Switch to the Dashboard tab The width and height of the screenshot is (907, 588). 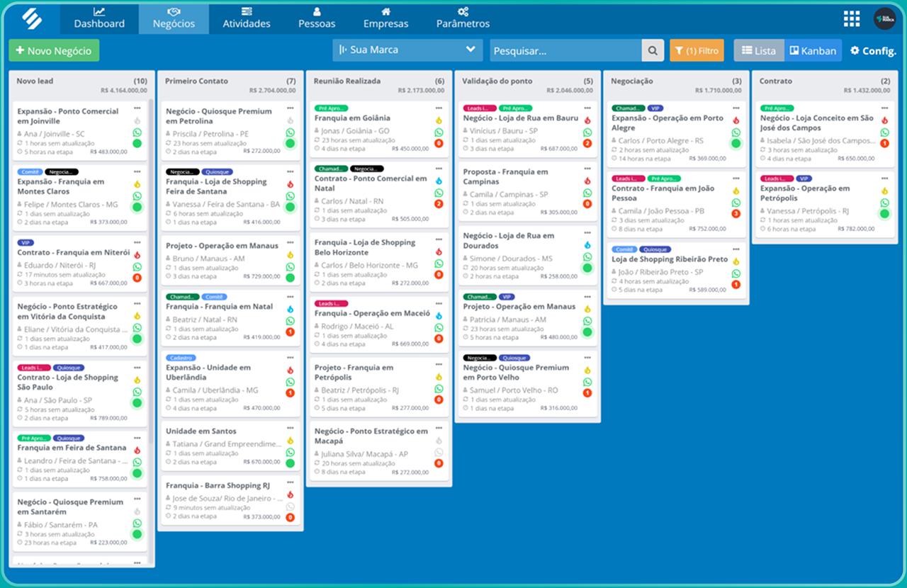(x=99, y=18)
